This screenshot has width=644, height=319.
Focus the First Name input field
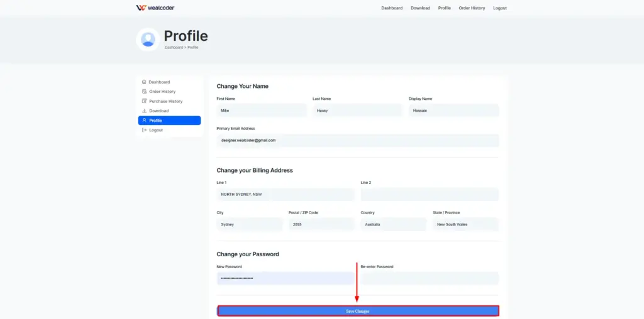(261, 111)
